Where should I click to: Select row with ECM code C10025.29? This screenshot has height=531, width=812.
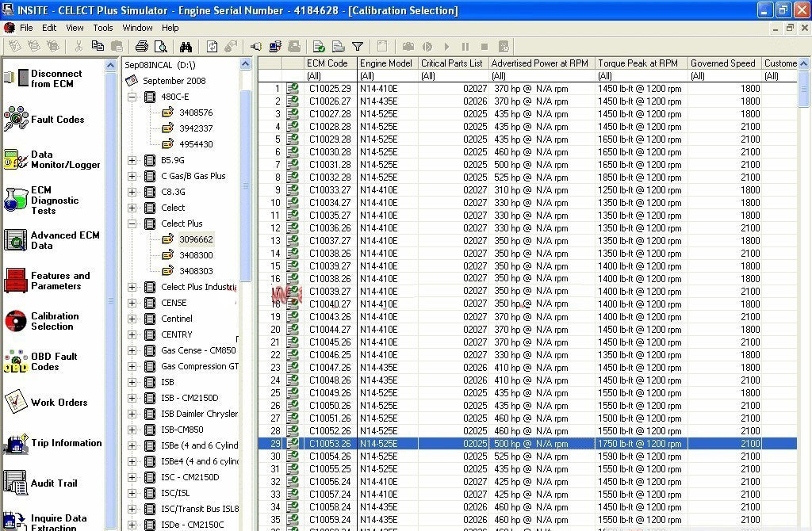coord(330,89)
